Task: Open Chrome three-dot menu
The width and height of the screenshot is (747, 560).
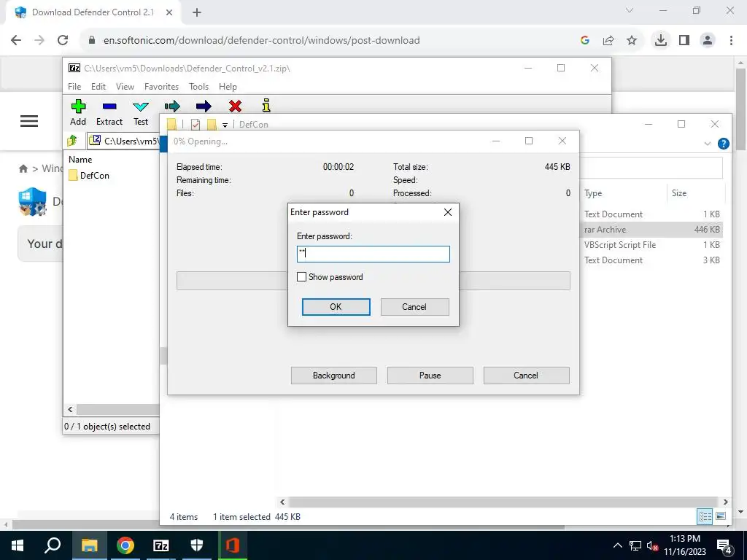Action: pyautogui.click(x=731, y=40)
